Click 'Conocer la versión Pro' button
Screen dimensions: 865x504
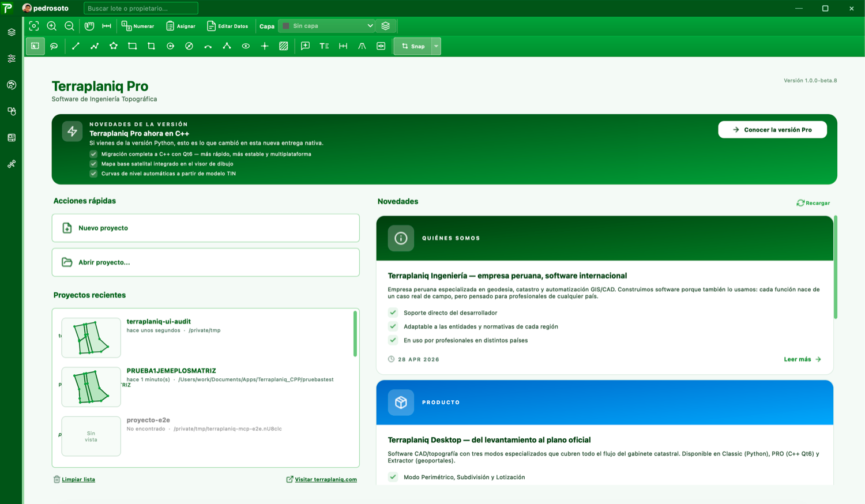pyautogui.click(x=772, y=130)
